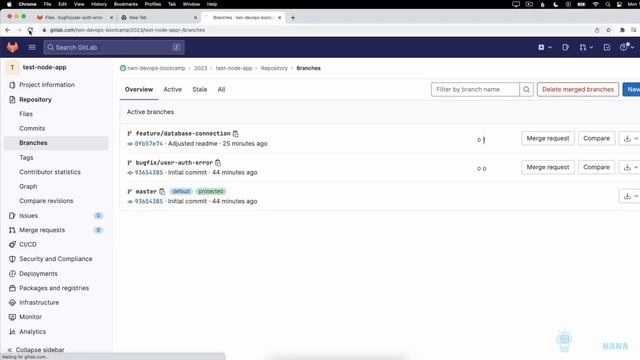
Task: Open the GitLab logo home link
Action: pos(13,47)
